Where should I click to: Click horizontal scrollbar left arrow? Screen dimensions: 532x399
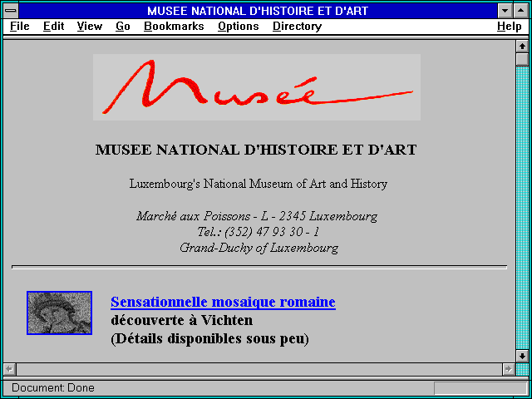(10, 369)
